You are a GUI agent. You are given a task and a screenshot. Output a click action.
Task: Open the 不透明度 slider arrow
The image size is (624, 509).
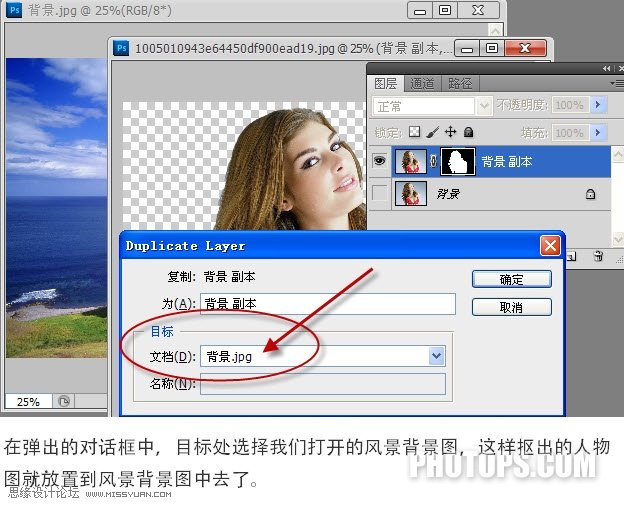click(598, 105)
